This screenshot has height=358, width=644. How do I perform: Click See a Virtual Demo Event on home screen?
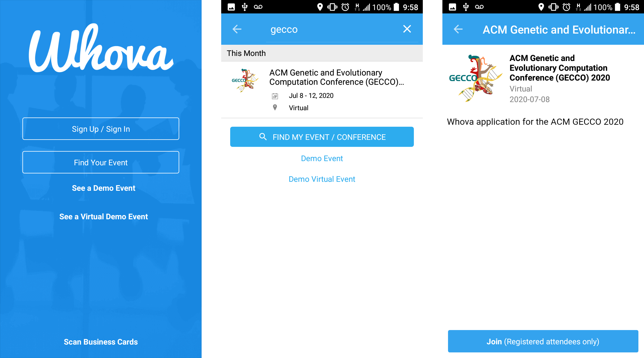coord(101,216)
